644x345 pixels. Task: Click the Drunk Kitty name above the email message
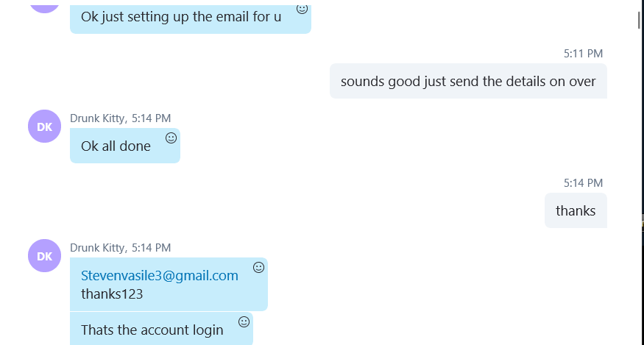click(x=97, y=248)
